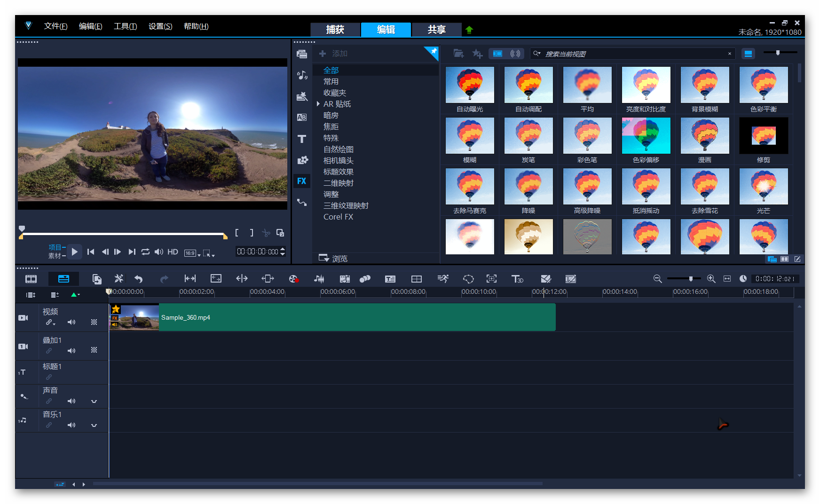Image resolution: width=820 pixels, height=504 pixels.
Task: Click the Undo arrow in timeline toolbar
Action: point(138,279)
